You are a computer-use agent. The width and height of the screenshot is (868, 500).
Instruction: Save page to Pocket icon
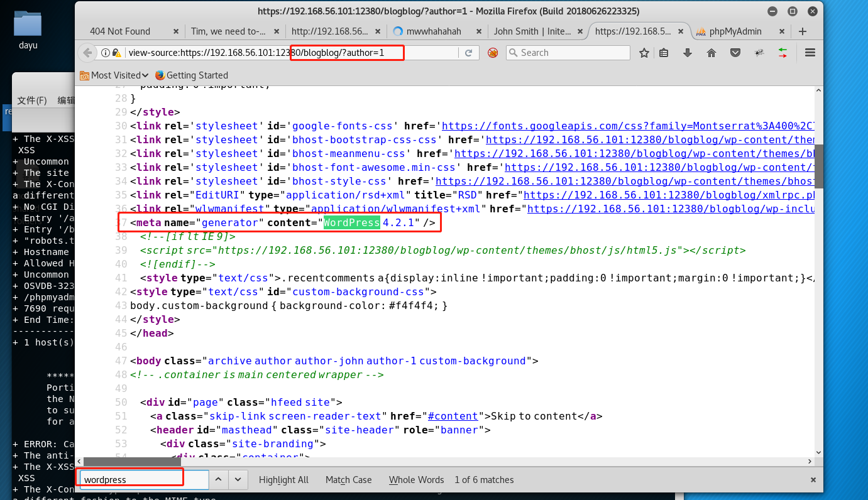(735, 53)
